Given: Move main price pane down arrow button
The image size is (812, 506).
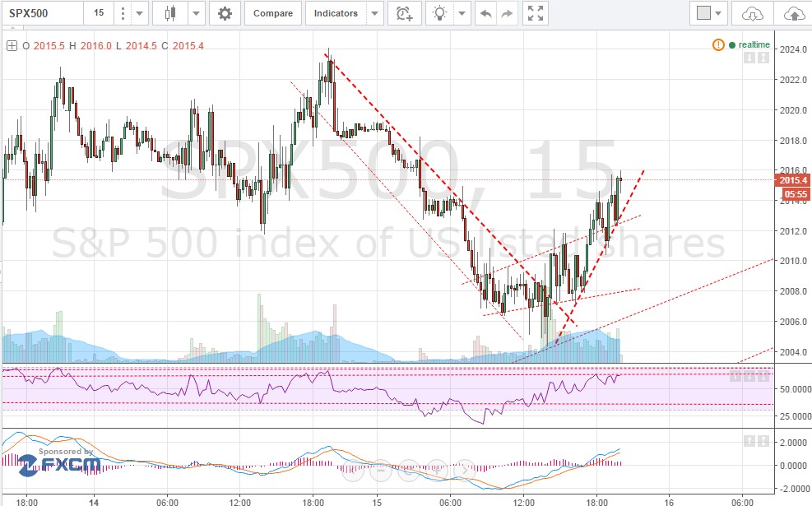Looking at the screenshot, I should [x=749, y=58].
